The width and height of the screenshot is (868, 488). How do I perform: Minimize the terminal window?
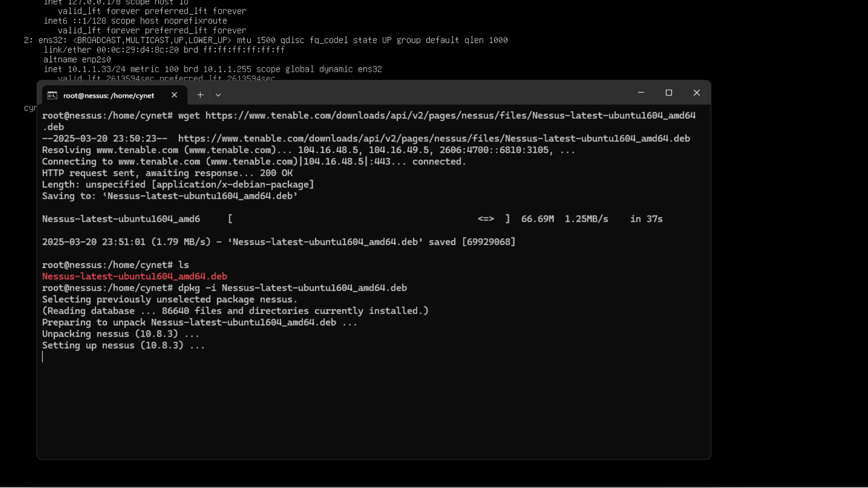(x=641, y=93)
